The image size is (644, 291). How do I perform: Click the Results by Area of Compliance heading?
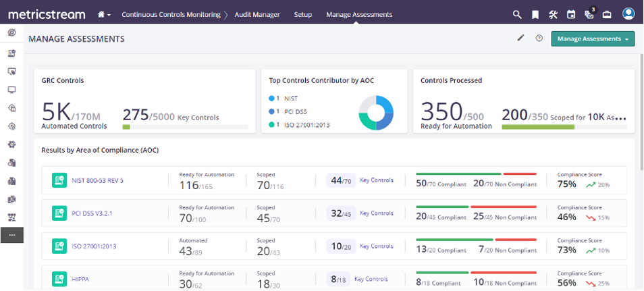point(100,150)
